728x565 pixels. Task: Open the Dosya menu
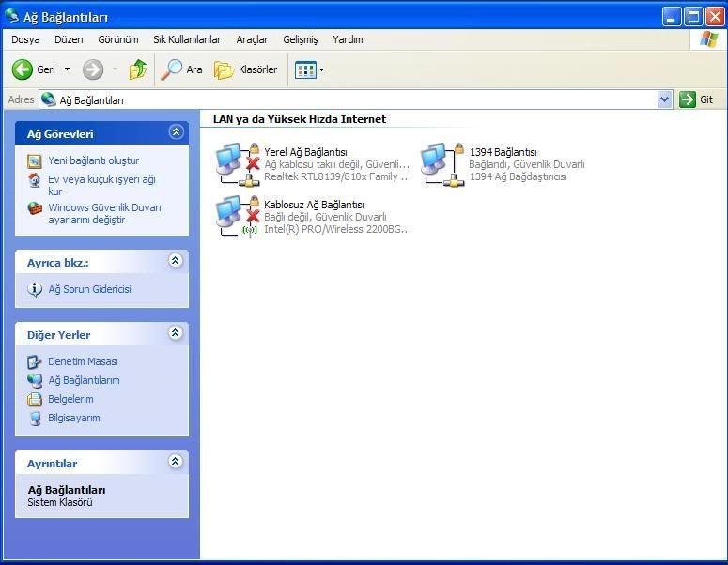[x=25, y=39]
